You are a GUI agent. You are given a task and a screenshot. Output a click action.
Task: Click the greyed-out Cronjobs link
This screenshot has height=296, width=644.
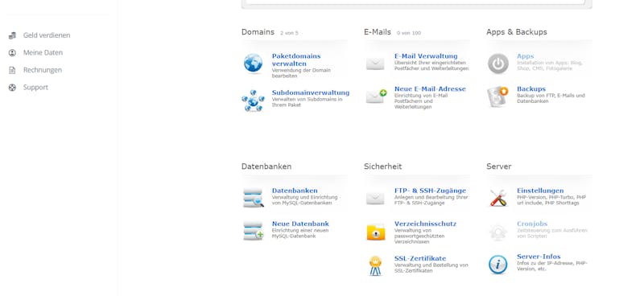coord(532,224)
